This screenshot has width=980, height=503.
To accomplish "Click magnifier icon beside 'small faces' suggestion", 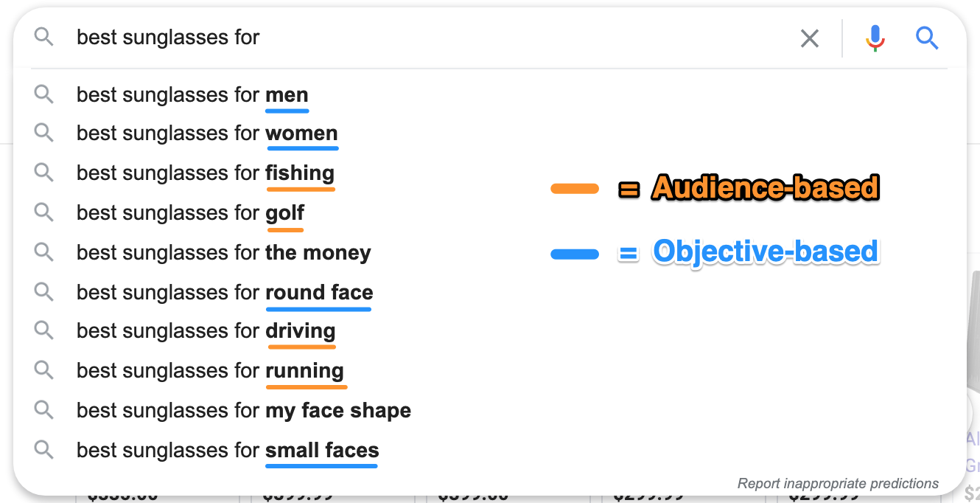I will 44,449.
